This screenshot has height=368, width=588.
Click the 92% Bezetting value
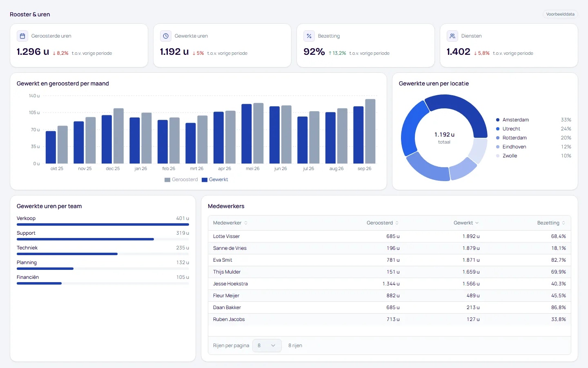click(314, 52)
